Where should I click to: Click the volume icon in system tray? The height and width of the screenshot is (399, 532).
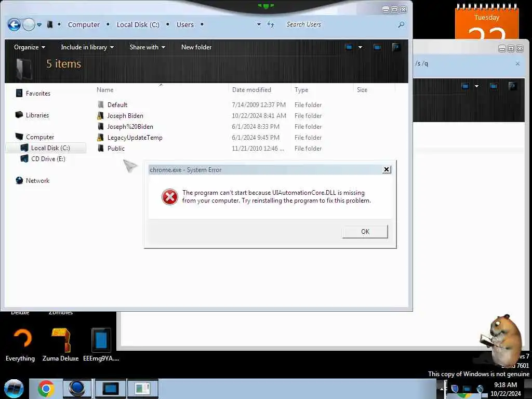pos(480,389)
